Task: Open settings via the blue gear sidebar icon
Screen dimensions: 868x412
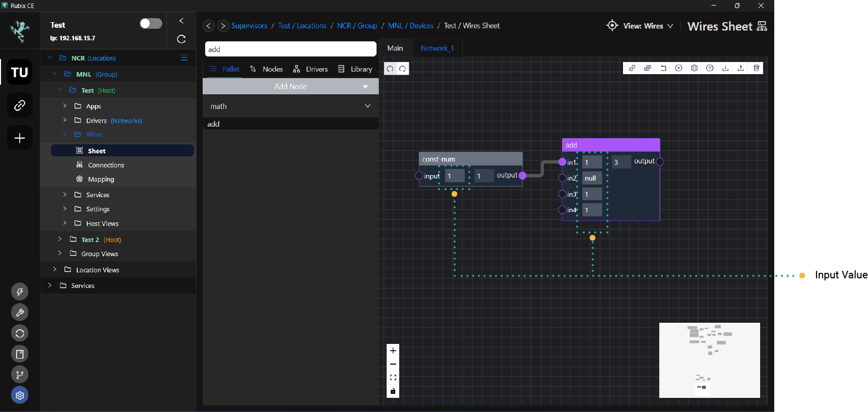Action: tap(20, 395)
